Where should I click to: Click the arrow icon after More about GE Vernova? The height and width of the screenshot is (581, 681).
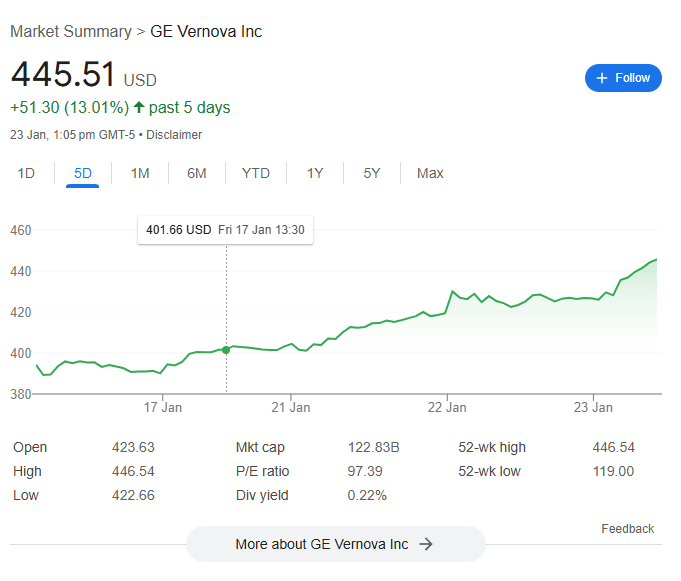[x=425, y=544]
